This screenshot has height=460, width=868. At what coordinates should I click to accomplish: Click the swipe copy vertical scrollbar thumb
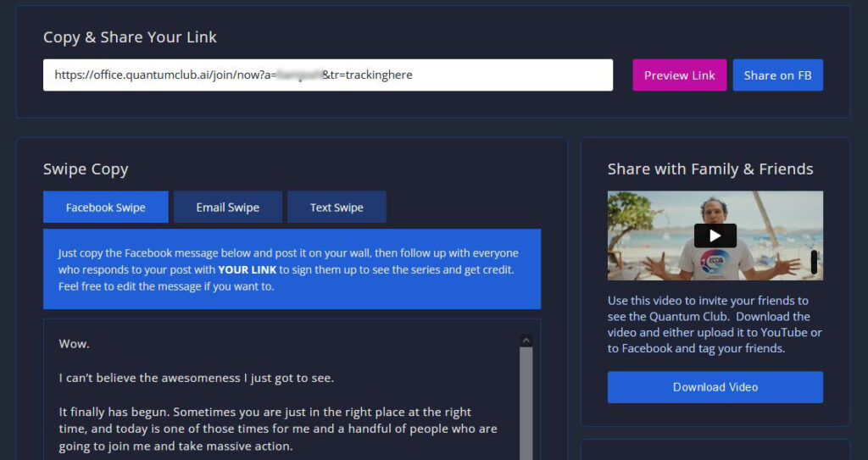click(526, 403)
